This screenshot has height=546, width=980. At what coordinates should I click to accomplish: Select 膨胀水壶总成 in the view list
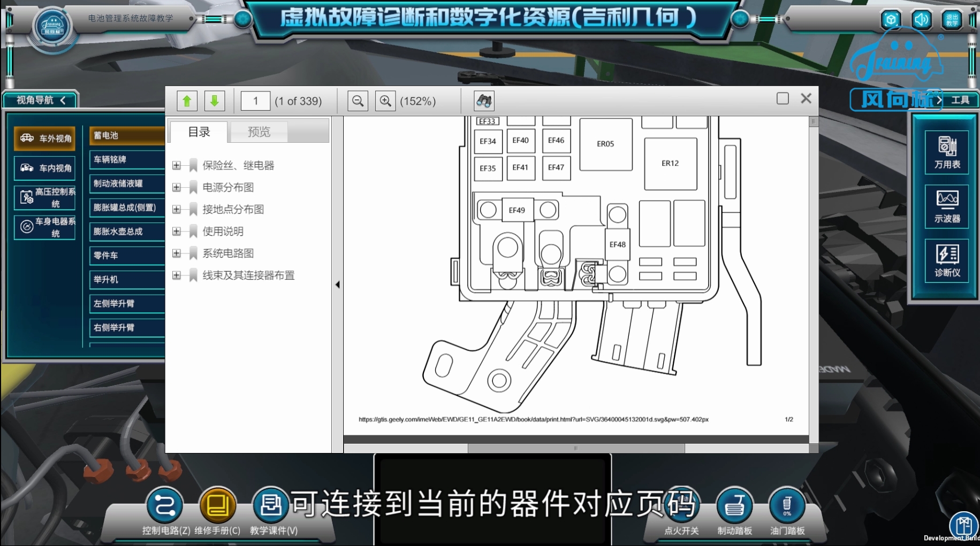pos(127,232)
